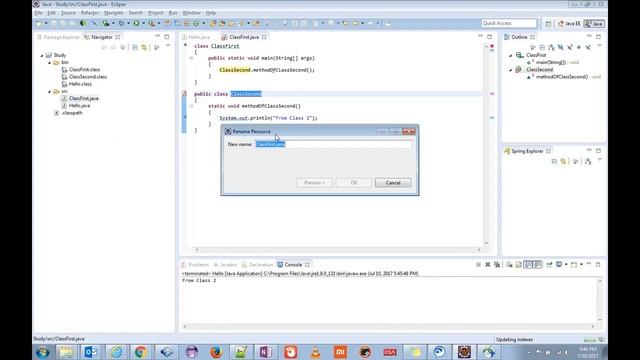Switch to Package Explorer tab

click(x=58, y=37)
